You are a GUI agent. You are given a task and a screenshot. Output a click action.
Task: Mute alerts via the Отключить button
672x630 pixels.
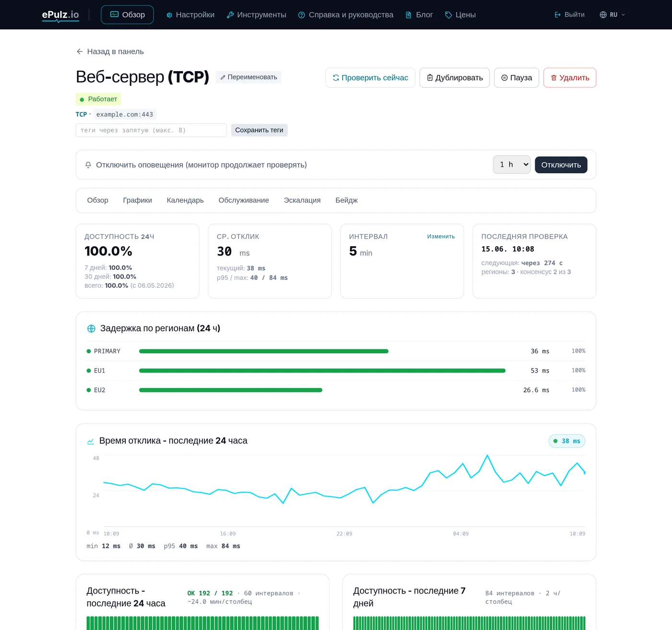coord(561,165)
